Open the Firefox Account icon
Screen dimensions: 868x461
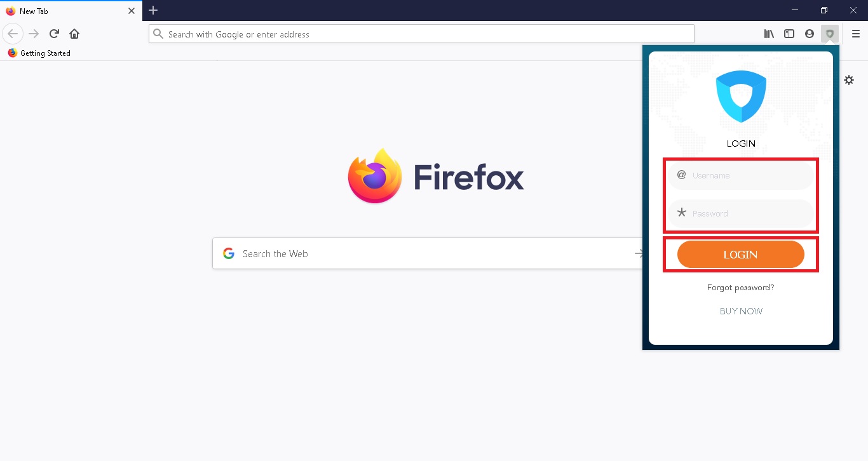(x=810, y=34)
